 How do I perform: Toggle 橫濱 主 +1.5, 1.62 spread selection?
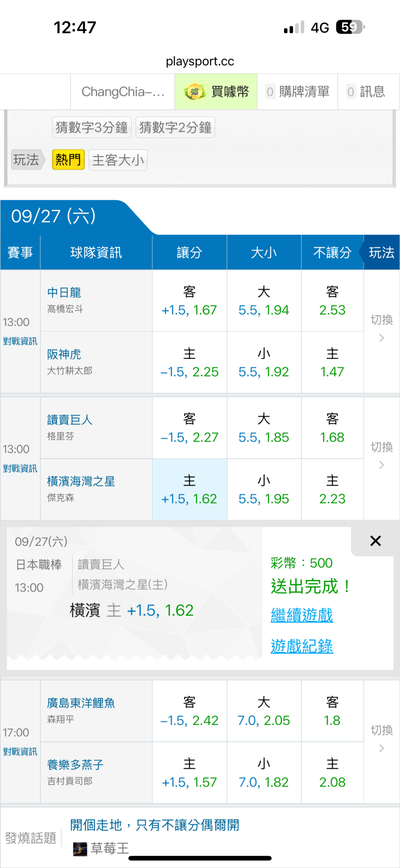pos(189,489)
